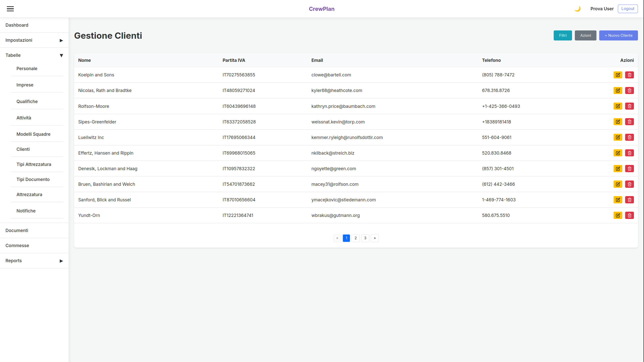The height and width of the screenshot is (362, 644).
Task: Open the hamburger sidebar menu
Action: [x=10, y=9]
